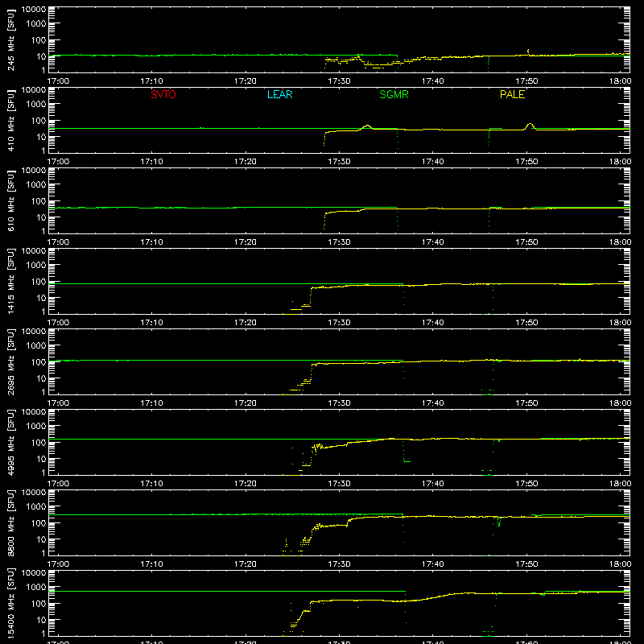The image size is (644, 644).
Task: Click 17:10 label under the 610 MHz panel
Action: coord(151,242)
